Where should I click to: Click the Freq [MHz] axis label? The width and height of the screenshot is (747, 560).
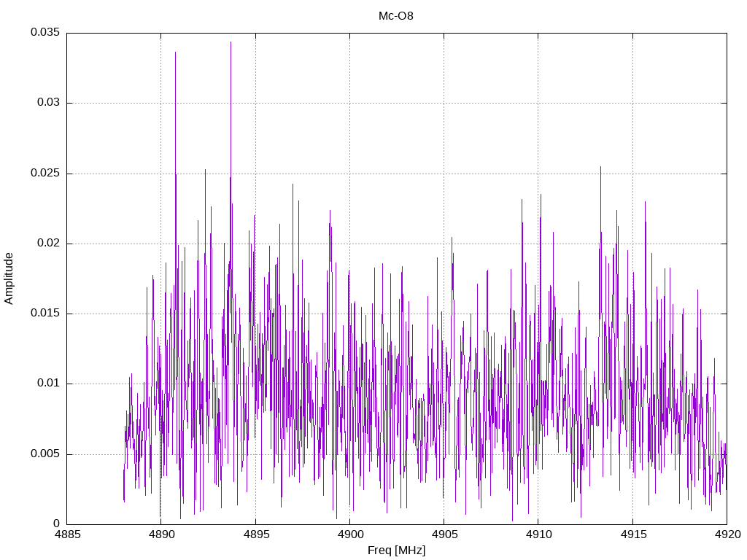click(x=396, y=551)
